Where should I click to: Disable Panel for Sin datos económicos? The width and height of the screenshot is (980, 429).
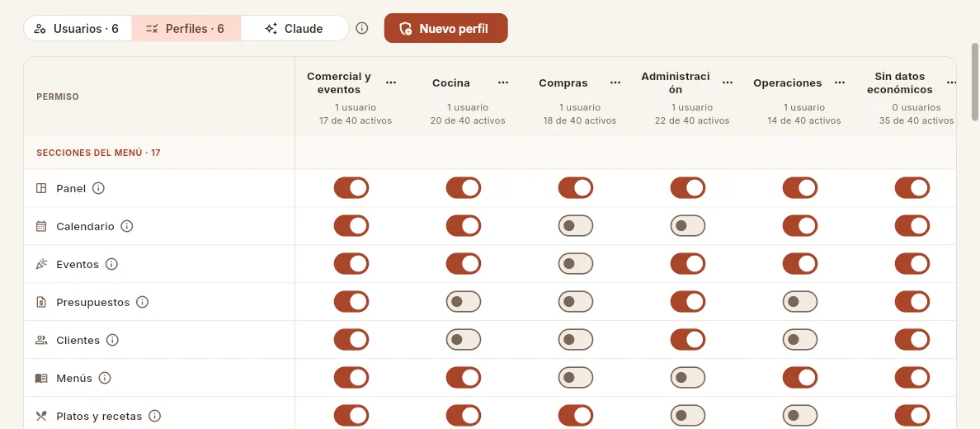[912, 187]
